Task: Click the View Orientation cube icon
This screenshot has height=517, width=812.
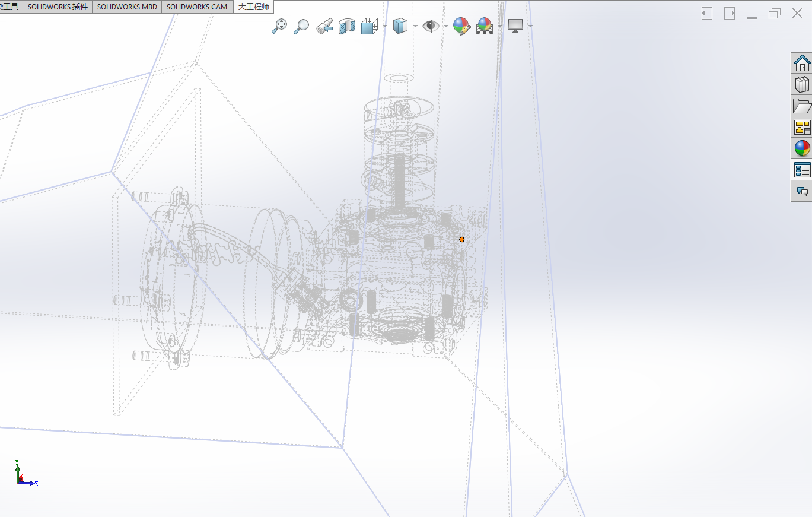Action: click(x=370, y=26)
